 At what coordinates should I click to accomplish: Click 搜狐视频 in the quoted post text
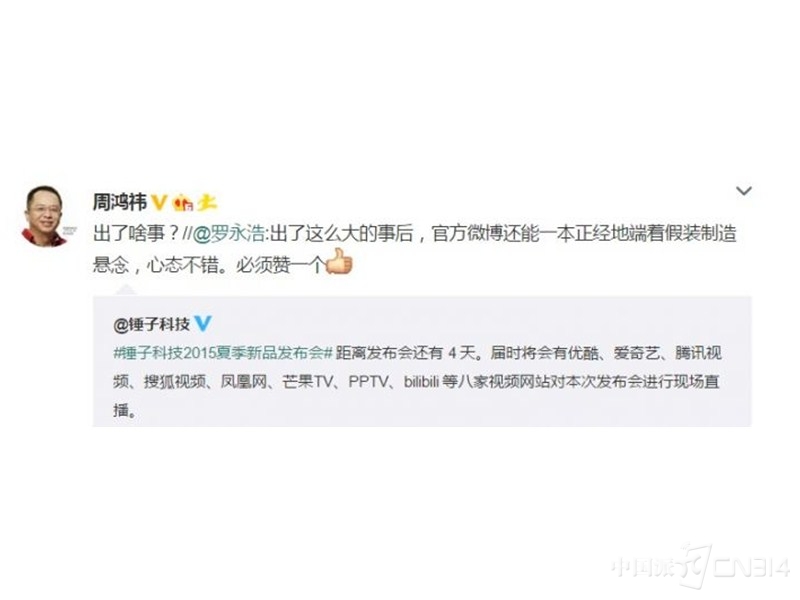click(x=174, y=382)
